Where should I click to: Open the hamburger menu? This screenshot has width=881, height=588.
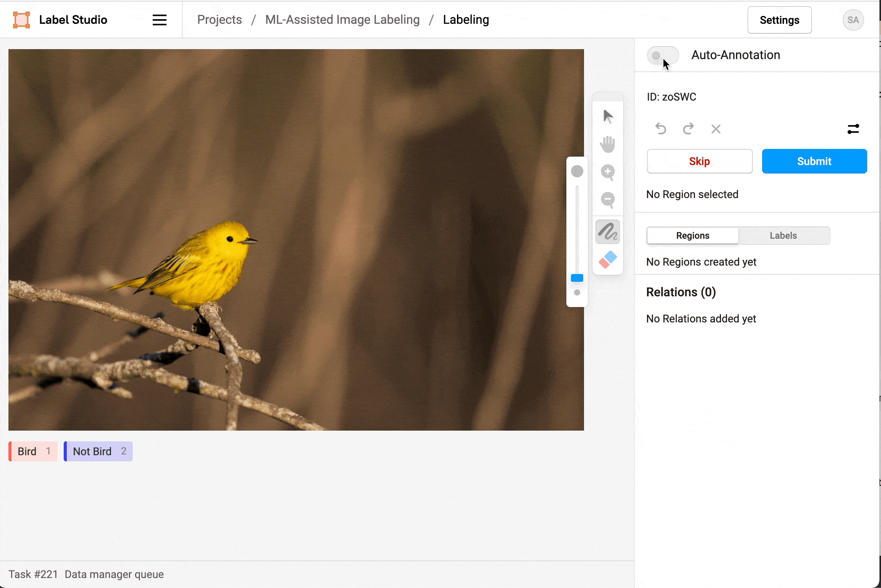click(x=159, y=20)
